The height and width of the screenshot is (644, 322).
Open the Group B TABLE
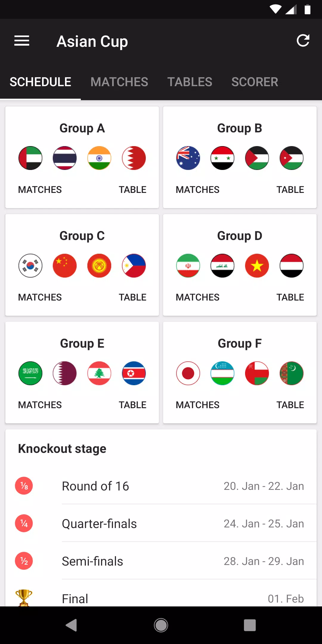[x=290, y=190]
